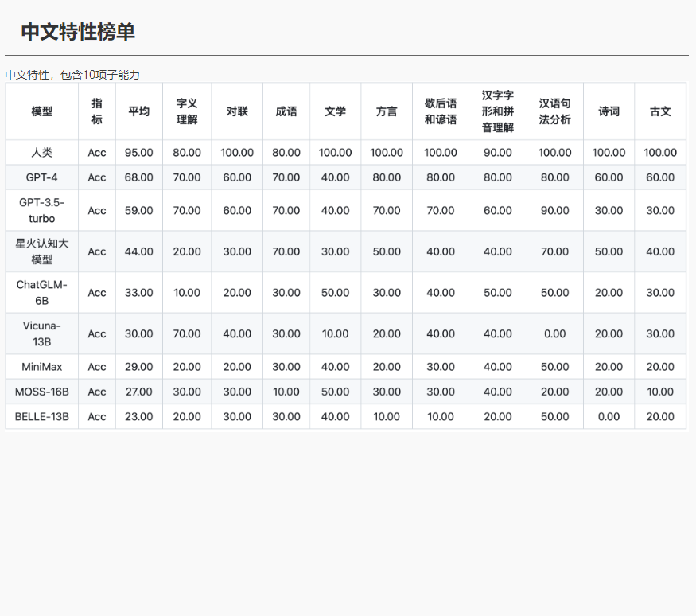Select the GPT-4 row label
The height and width of the screenshot is (616, 696).
pyautogui.click(x=41, y=177)
